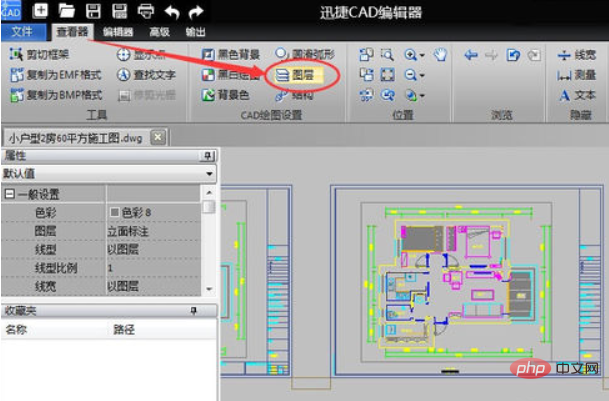The image size is (609, 401).
Task: Toggle the 文本 display option
Action: (577, 95)
